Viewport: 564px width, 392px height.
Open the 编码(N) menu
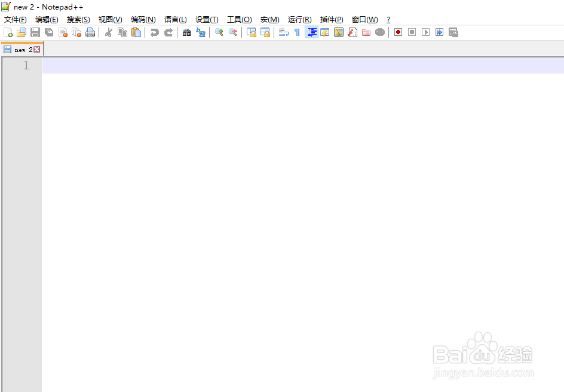(x=143, y=19)
